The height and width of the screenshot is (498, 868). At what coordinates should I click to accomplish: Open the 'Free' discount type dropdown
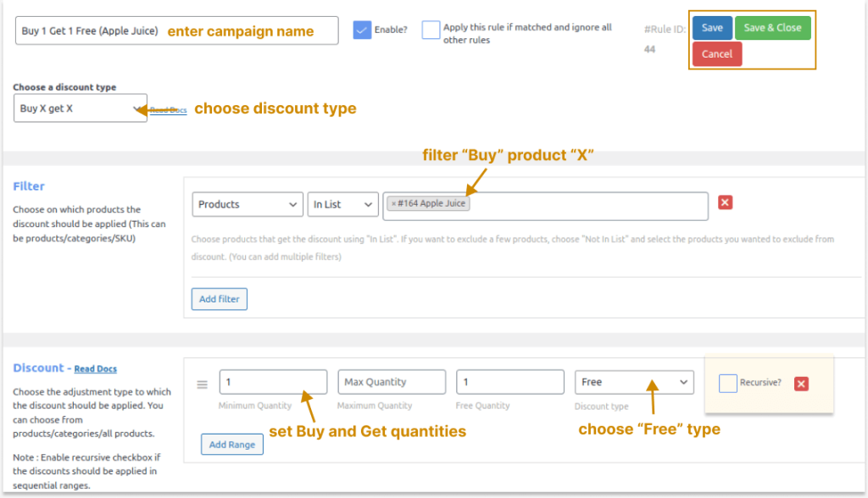tap(633, 382)
